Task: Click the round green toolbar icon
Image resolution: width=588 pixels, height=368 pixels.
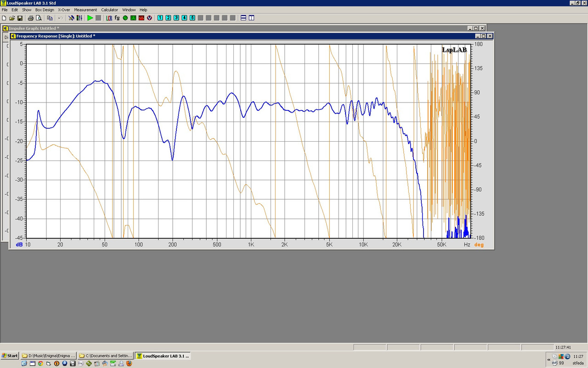Action: click(125, 18)
